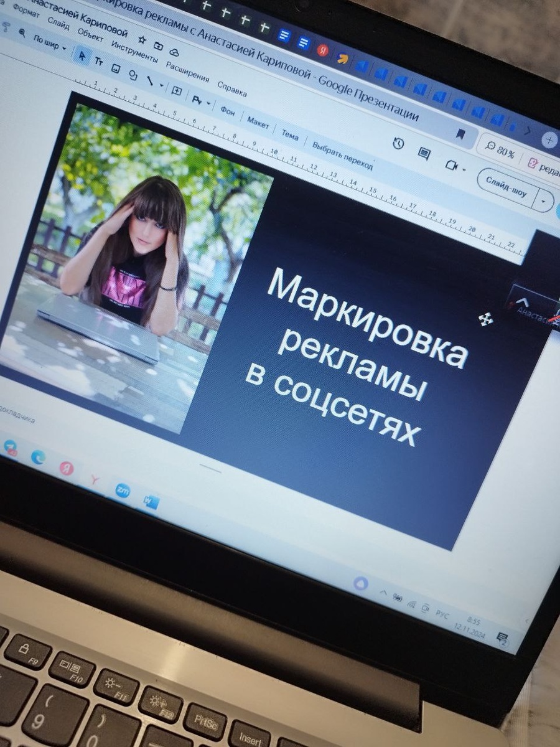
Task: Click the Alice assistant icon in the taskbar
Action: [x=361, y=584]
